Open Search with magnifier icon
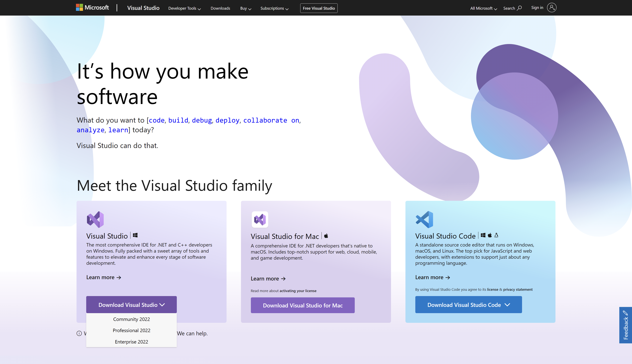632x364 pixels. (x=512, y=8)
